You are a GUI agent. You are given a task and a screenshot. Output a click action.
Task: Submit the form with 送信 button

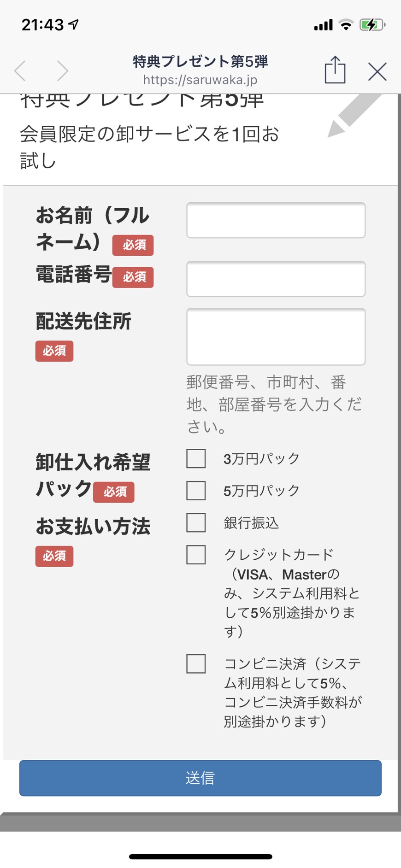pos(200,778)
